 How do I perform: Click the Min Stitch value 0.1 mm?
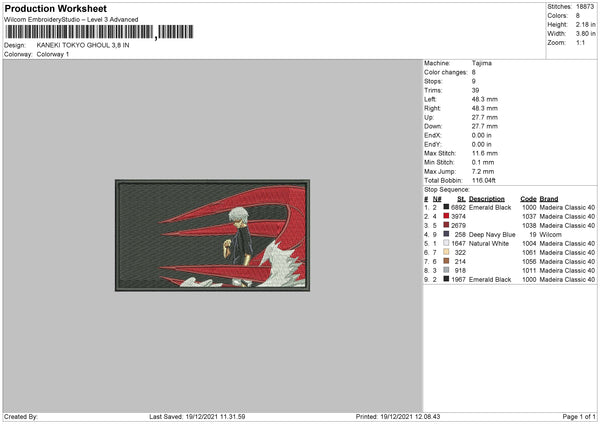tap(483, 162)
